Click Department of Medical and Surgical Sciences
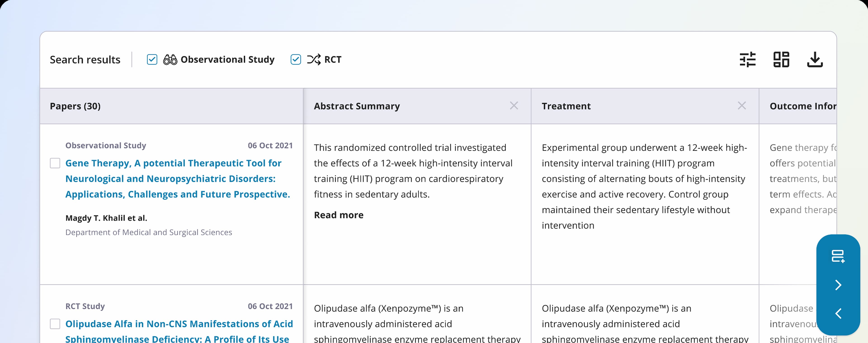The height and width of the screenshot is (343, 868). click(x=149, y=232)
